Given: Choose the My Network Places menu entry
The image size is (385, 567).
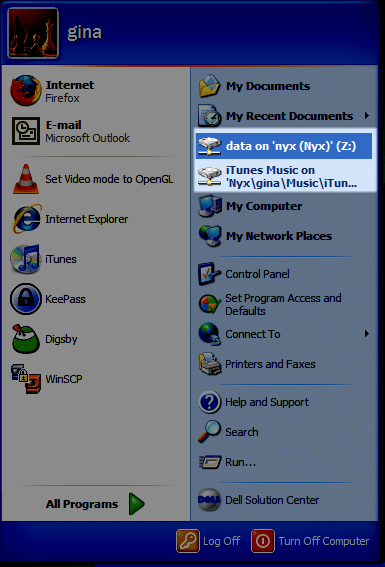Looking at the screenshot, I should pos(284,236).
